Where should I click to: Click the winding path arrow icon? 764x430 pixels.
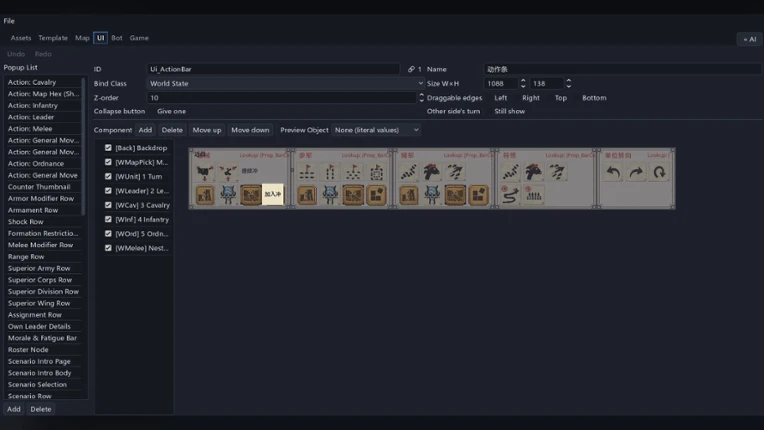(x=510, y=195)
